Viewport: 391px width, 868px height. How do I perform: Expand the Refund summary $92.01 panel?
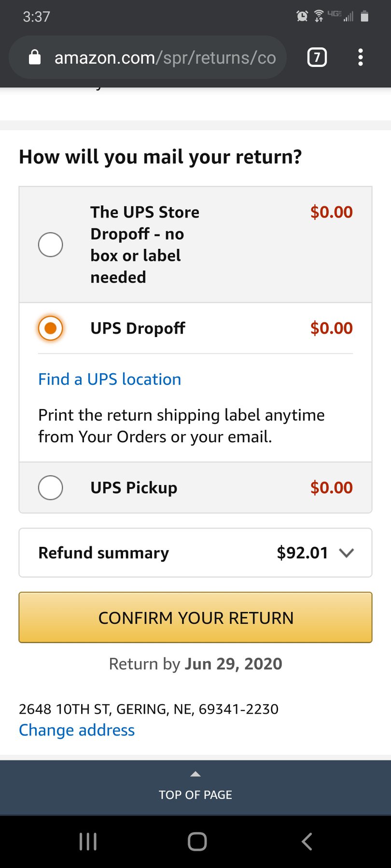pos(195,553)
